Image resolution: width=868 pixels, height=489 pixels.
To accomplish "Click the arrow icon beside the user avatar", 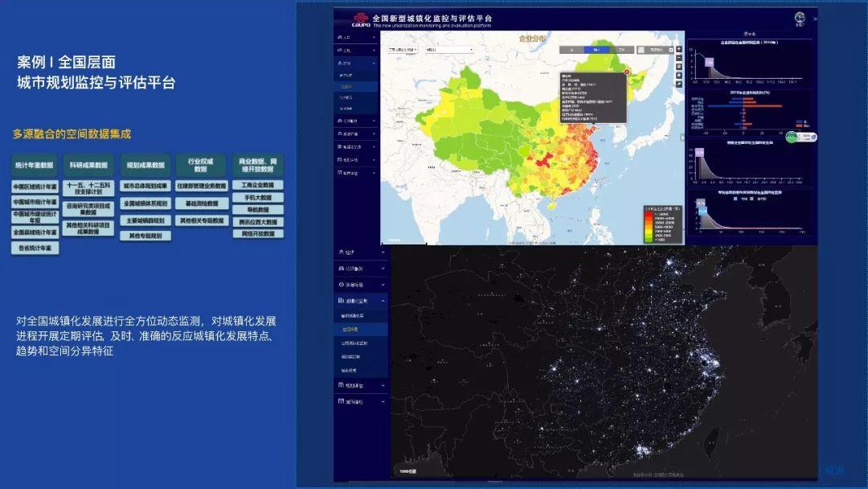I will coord(814,18).
